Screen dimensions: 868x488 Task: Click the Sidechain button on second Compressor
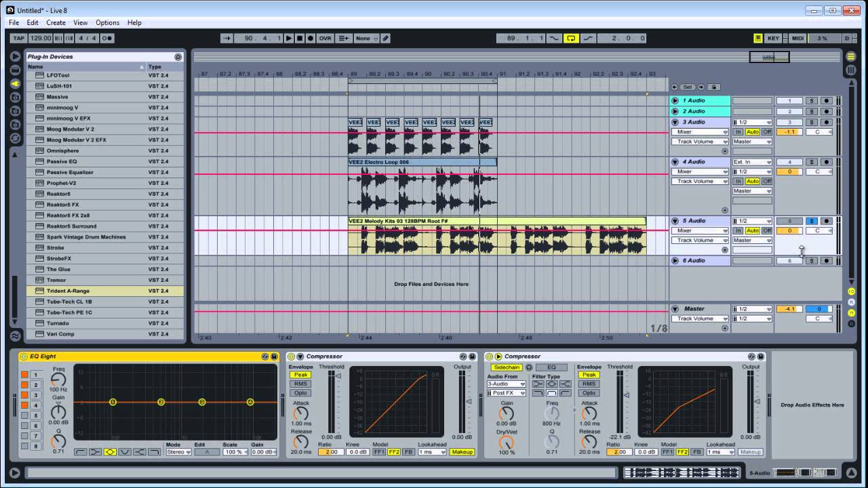[x=507, y=367]
